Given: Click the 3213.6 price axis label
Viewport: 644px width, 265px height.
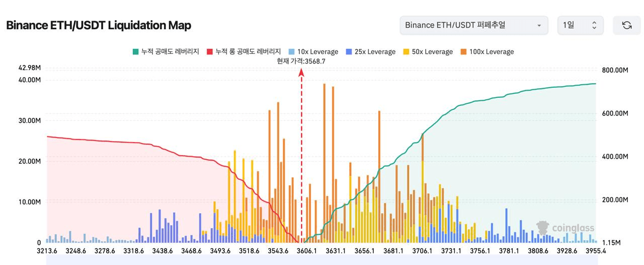Looking at the screenshot, I should click(x=47, y=250).
